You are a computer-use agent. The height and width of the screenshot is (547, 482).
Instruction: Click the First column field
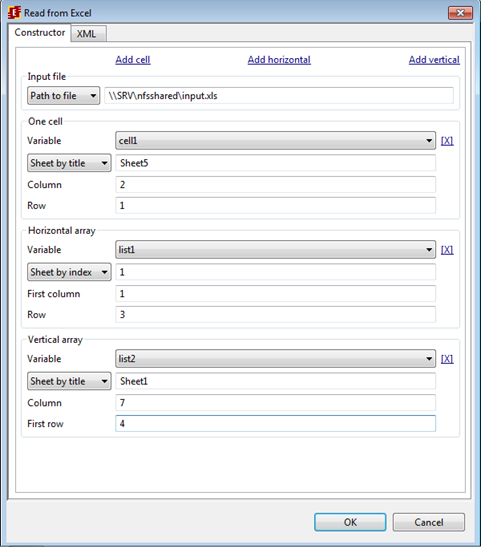coord(275,294)
